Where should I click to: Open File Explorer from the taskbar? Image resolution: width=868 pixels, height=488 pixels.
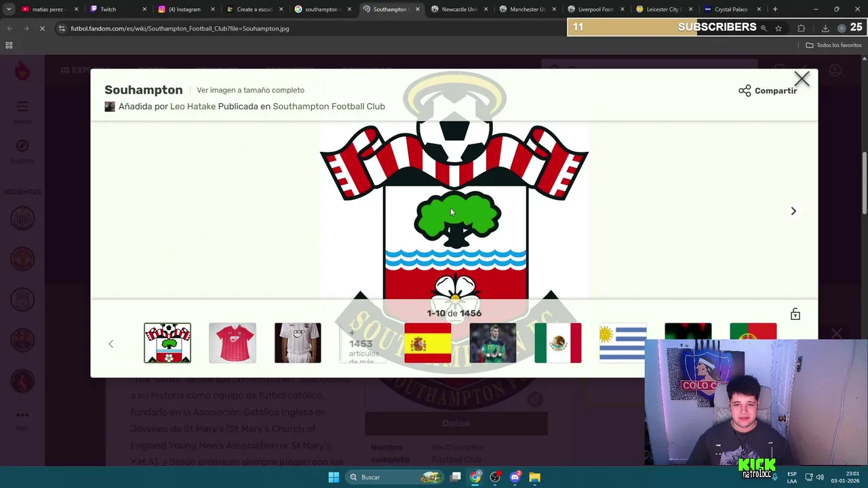tap(534, 477)
